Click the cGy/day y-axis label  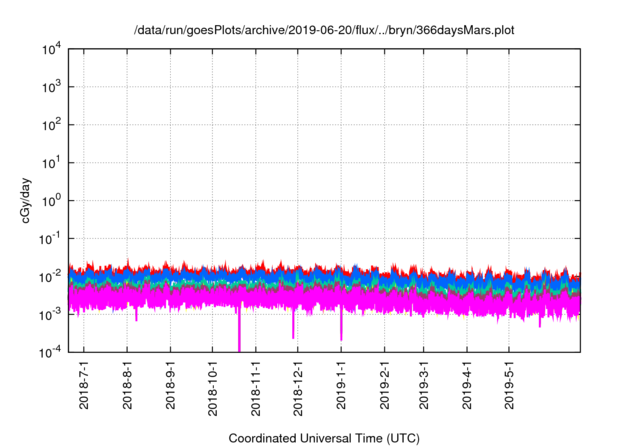point(25,200)
